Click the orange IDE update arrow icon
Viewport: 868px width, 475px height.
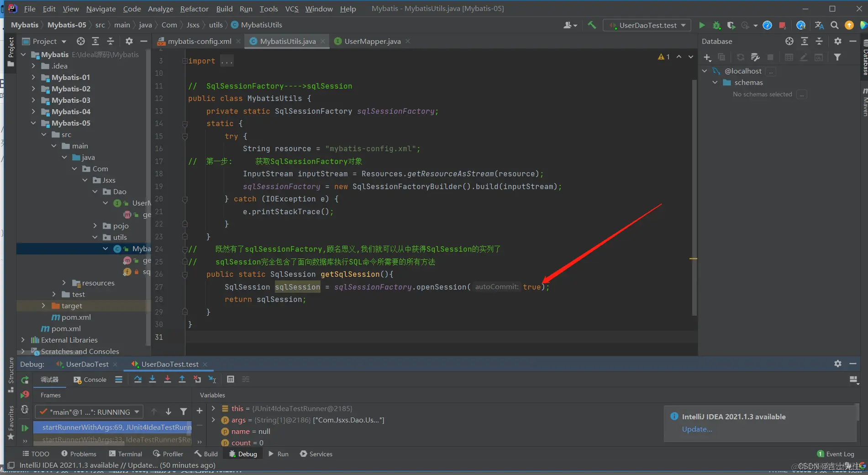coord(849,25)
